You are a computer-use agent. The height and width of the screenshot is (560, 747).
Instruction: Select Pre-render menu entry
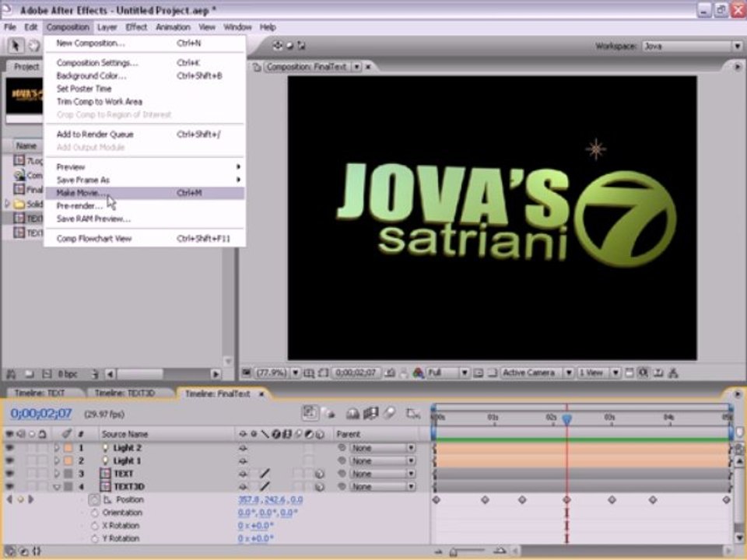pyautogui.click(x=145, y=205)
